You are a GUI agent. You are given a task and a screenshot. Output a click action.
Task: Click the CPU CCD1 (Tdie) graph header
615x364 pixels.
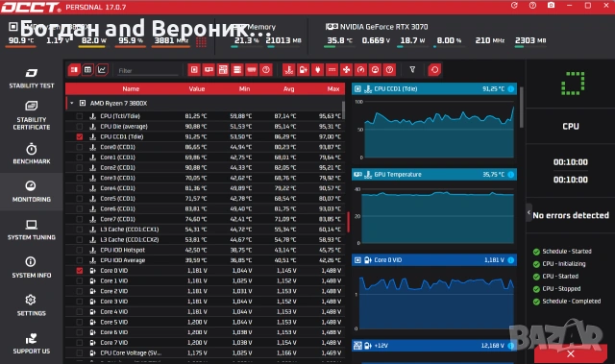[x=433, y=89]
